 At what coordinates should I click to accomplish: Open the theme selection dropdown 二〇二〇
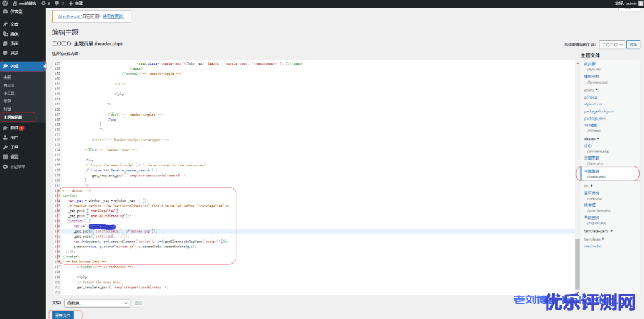click(611, 45)
